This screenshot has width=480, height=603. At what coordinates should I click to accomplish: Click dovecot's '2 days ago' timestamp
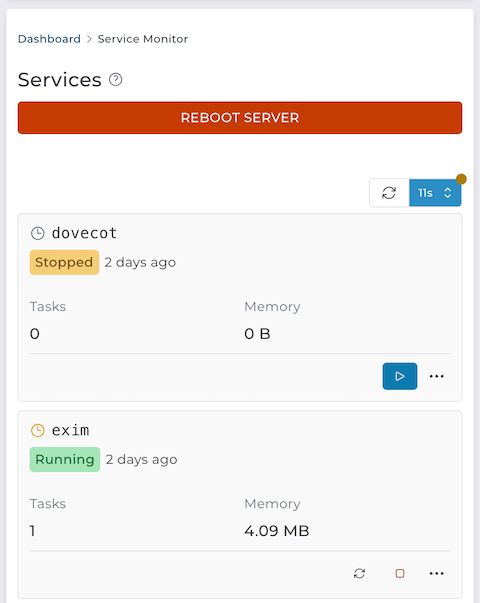(140, 262)
